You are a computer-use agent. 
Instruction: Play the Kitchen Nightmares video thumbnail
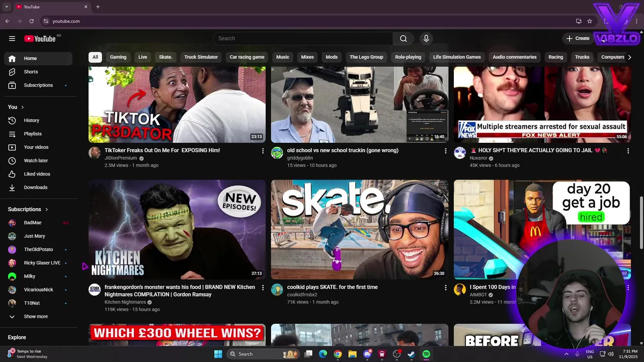(177, 229)
